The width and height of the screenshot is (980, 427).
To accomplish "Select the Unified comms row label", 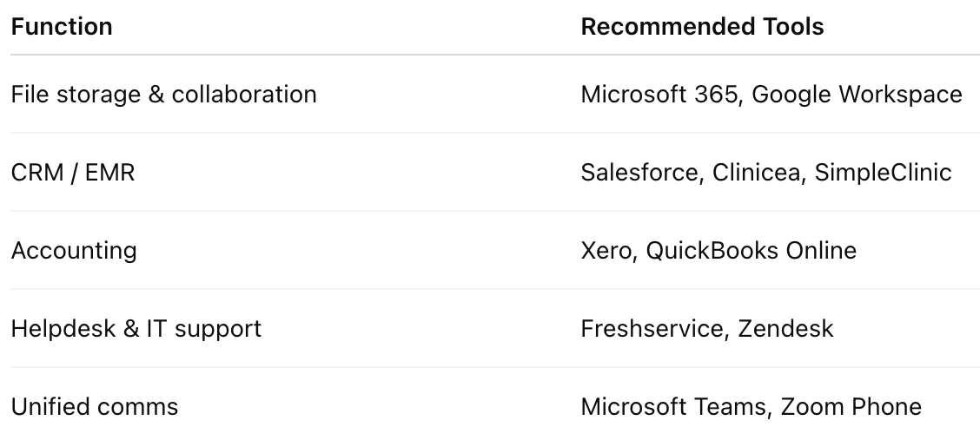I will [95, 406].
